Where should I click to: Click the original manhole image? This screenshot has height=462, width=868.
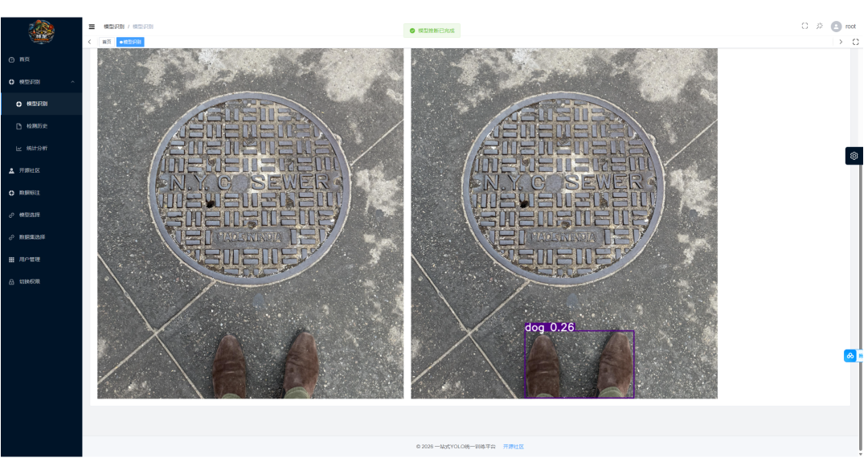(250, 223)
